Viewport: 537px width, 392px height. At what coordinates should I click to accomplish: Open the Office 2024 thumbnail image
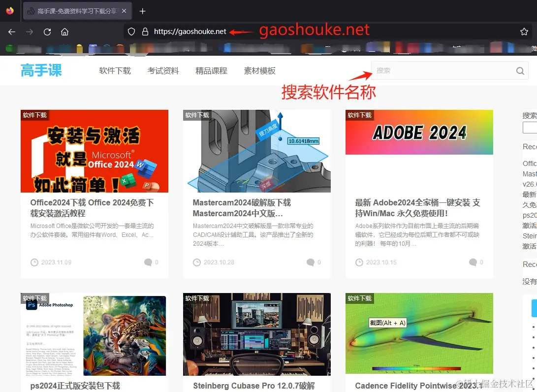tap(95, 151)
